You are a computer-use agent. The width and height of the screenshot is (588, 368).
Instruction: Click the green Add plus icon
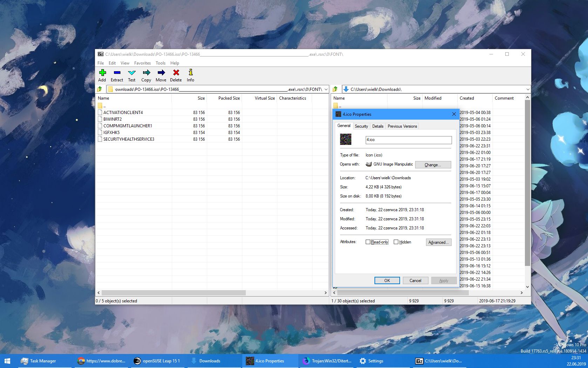[102, 73]
